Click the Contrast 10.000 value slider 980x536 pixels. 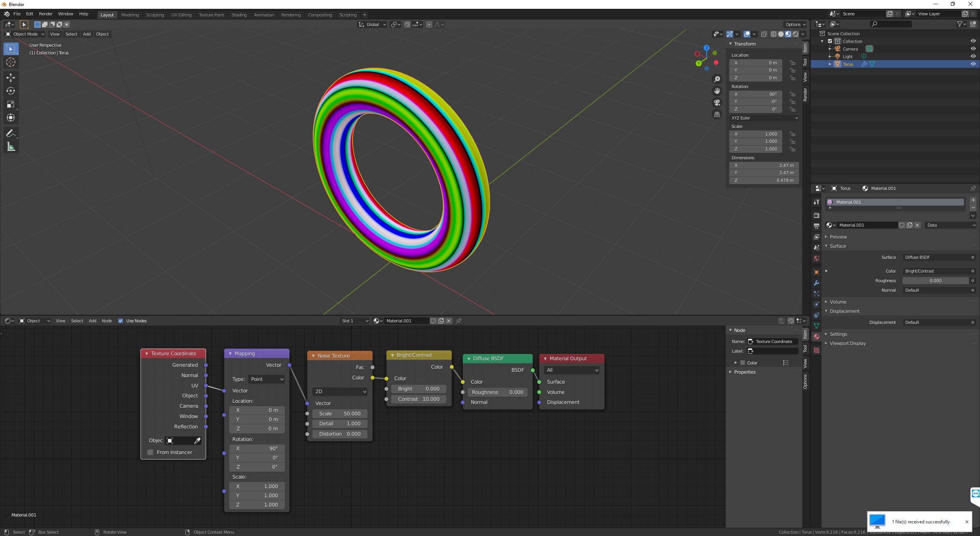click(418, 399)
